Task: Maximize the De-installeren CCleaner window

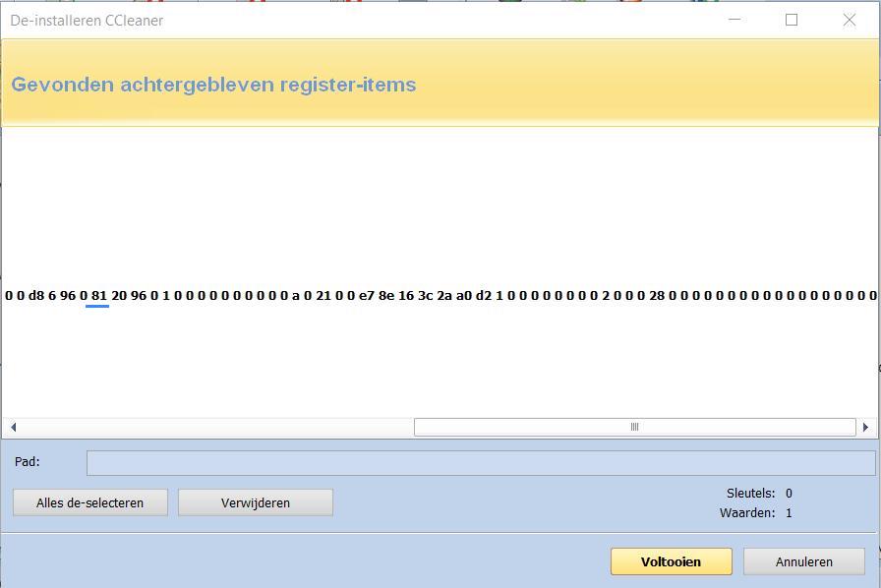Action: pos(792,20)
